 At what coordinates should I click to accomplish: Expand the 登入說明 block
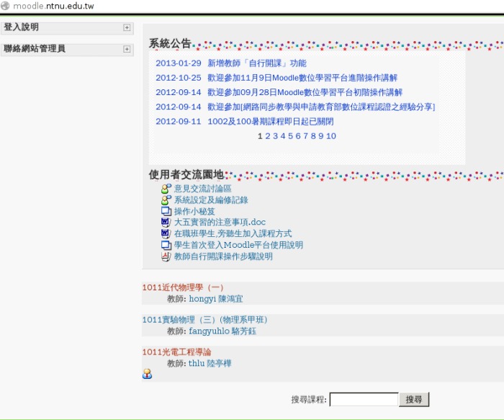pos(127,27)
